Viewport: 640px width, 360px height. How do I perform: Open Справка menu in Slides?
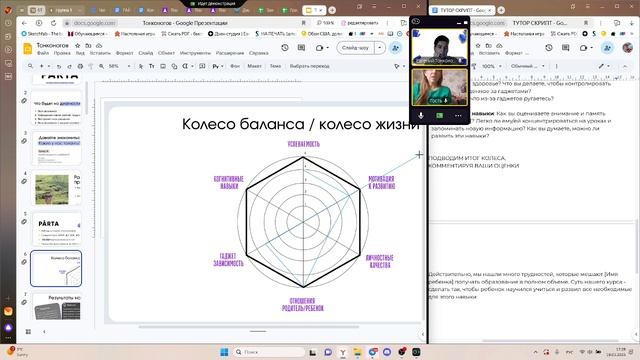coord(259,53)
